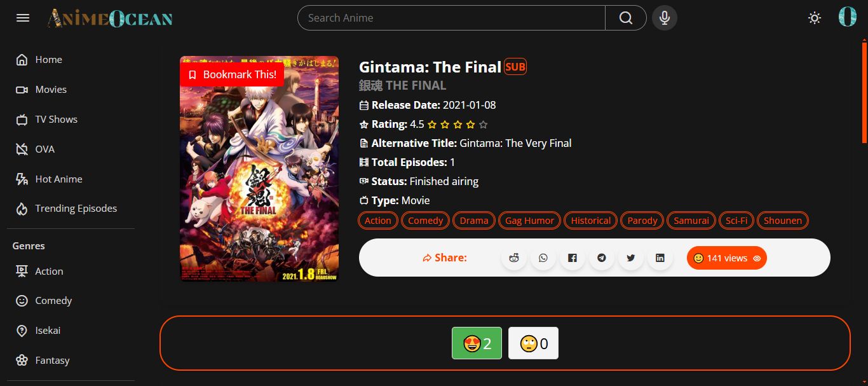Open the hamburger sidebar menu
This screenshot has width=868, height=386.
tap(23, 18)
